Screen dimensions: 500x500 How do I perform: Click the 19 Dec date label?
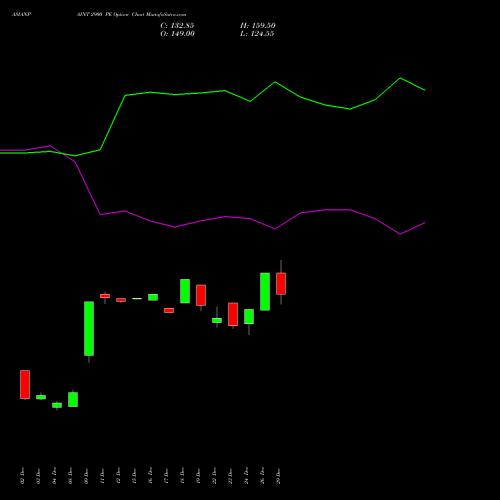[x=198, y=476]
